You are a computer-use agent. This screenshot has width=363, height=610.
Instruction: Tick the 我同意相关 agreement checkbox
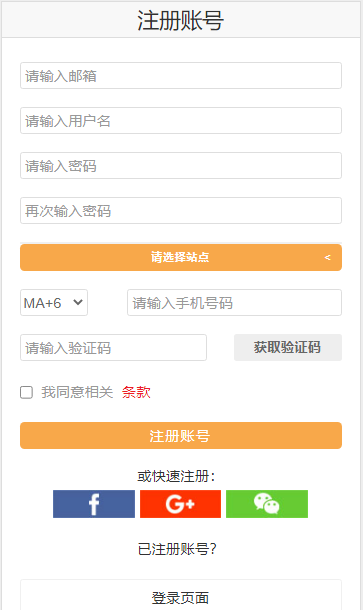pyautogui.click(x=26, y=392)
